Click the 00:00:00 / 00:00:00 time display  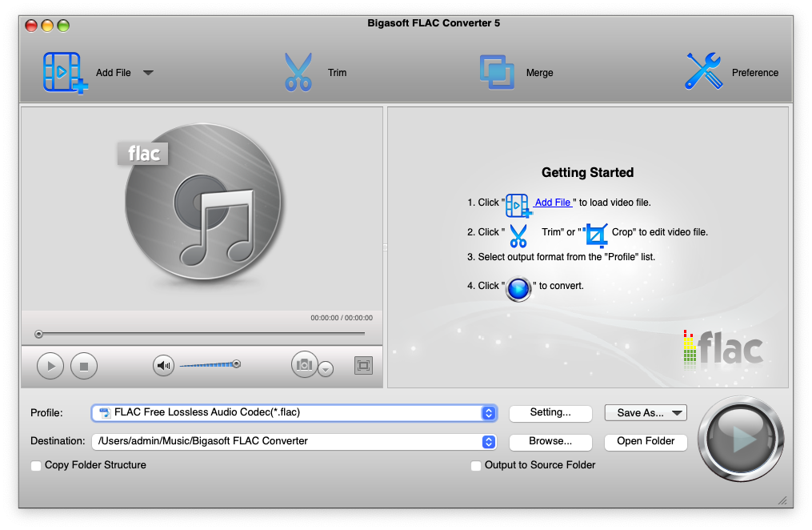coord(342,318)
